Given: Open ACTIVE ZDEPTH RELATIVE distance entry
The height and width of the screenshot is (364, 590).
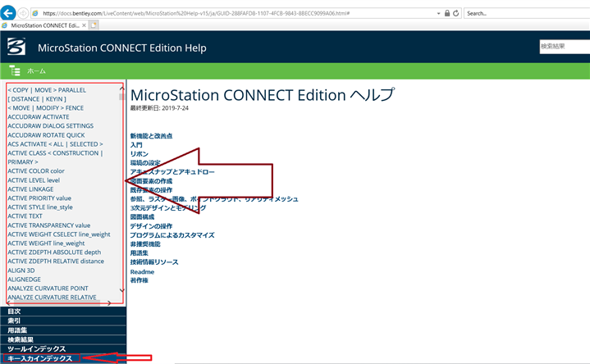Looking at the screenshot, I should (x=56, y=262).
